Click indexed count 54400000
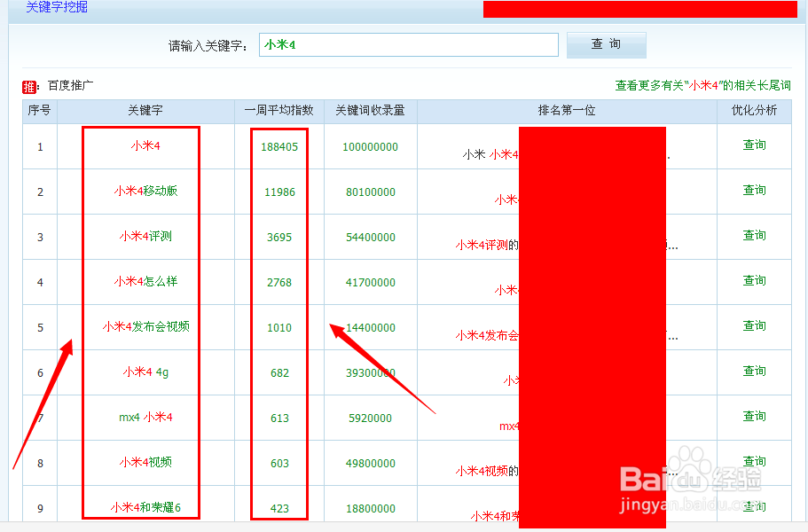 [x=370, y=238]
